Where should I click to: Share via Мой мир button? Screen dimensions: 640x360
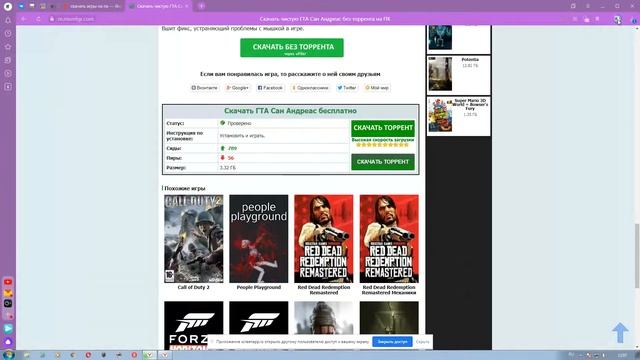(x=377, y=88)
